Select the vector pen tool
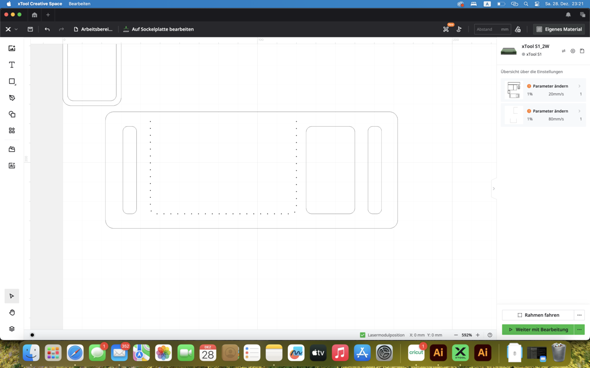This screenshot has width=590, height=368. click(12, 98)
